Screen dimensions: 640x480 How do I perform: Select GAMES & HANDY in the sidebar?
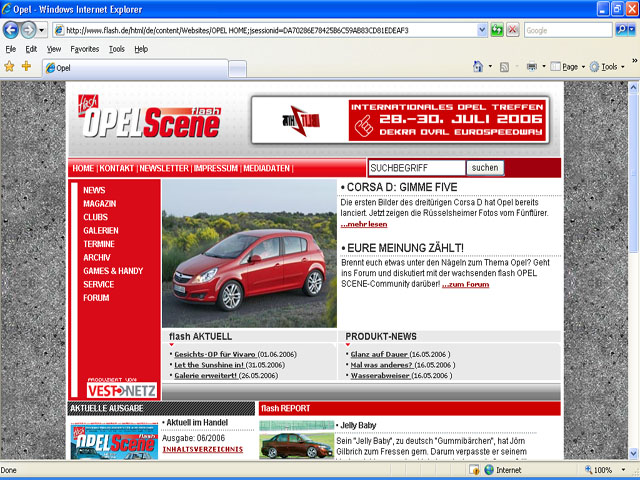(x=113, y=271)
